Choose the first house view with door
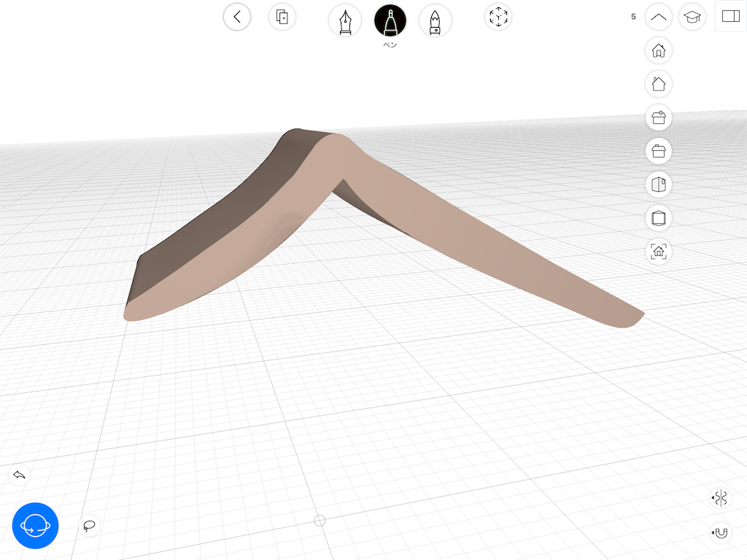 pyautogui.click(x=659, y=50)
